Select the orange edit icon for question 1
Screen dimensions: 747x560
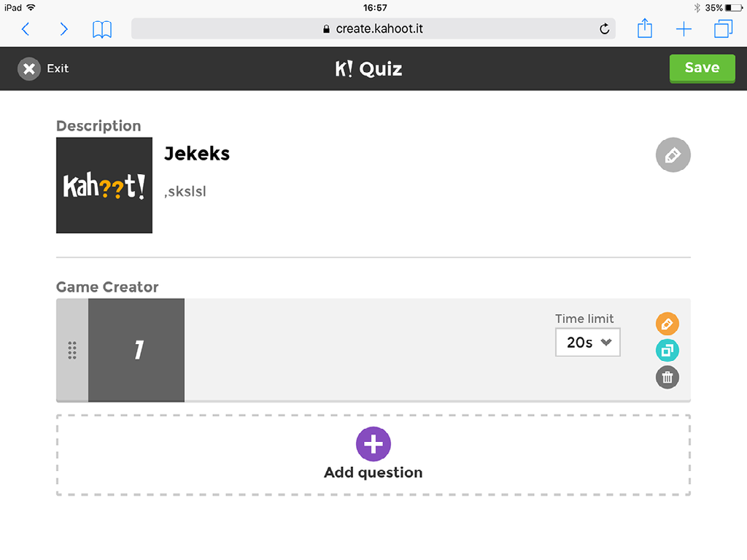tap(667, 323)
